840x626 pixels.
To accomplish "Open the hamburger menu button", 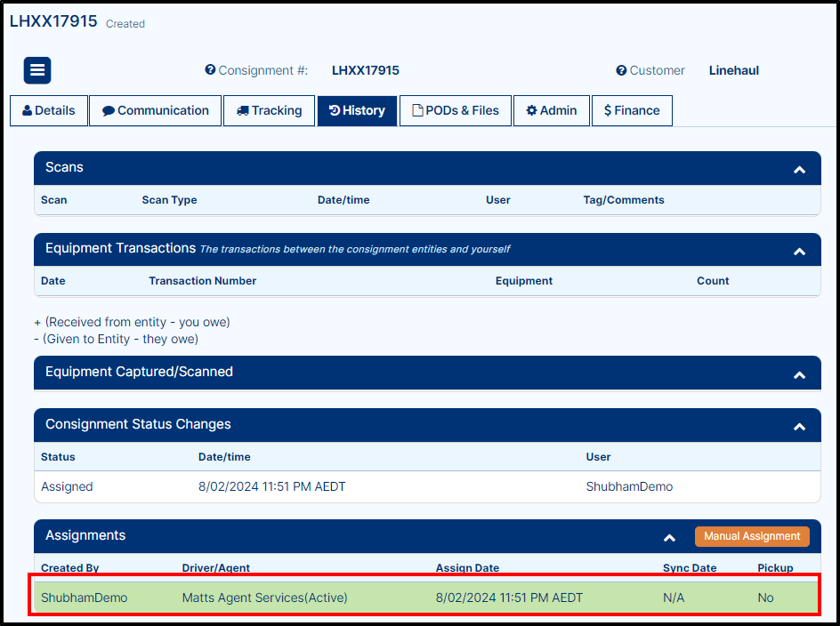I will [37, 70].
